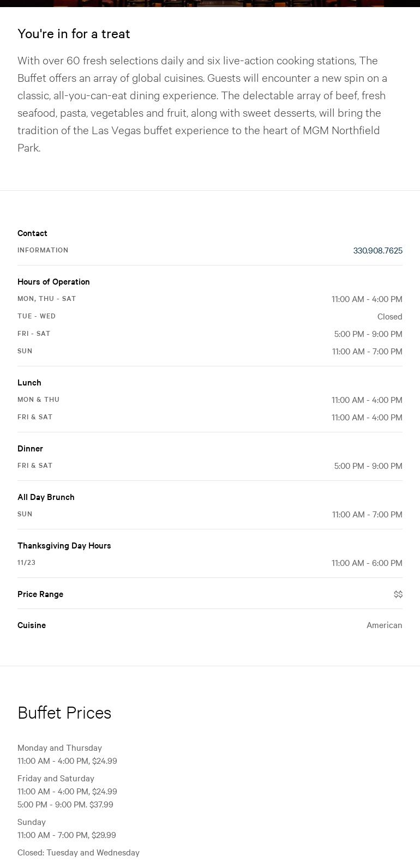Viewport: 420px width, 868px height.
Task: Click the Lunch section heading
Action: click(29, 383)
